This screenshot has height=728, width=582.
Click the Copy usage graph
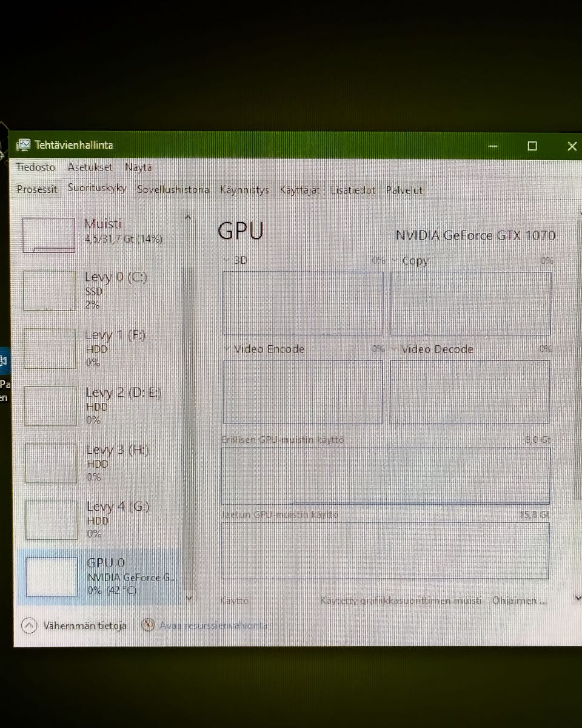(470, 303)
